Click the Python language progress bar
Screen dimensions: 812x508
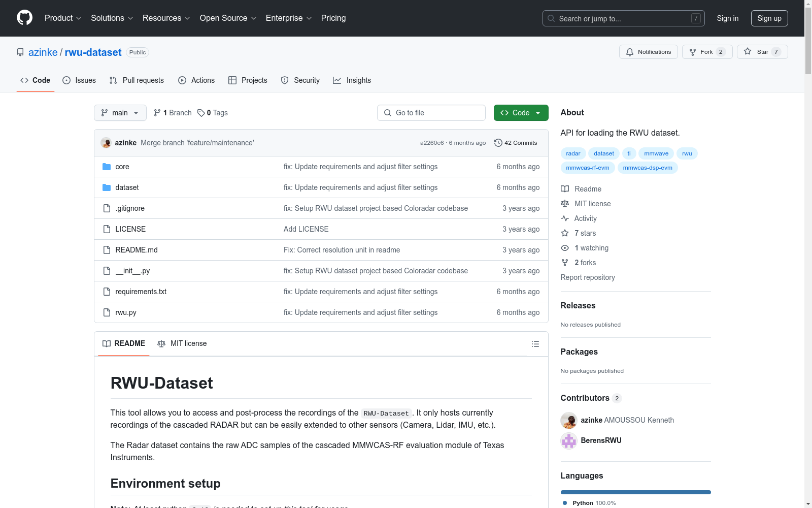[636, 492]
